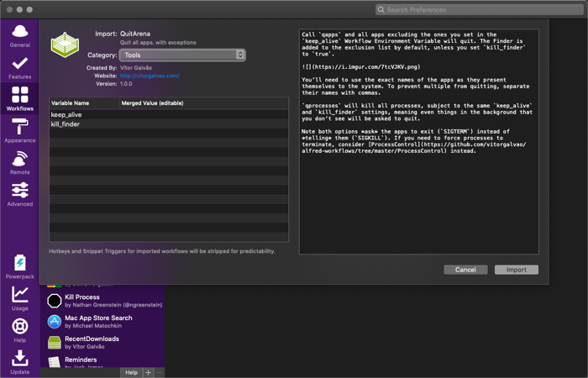The image size is (588, 378).
Task: Click the Reminders workflow icon
Action: pyautogui.click(x=55, y=362)
